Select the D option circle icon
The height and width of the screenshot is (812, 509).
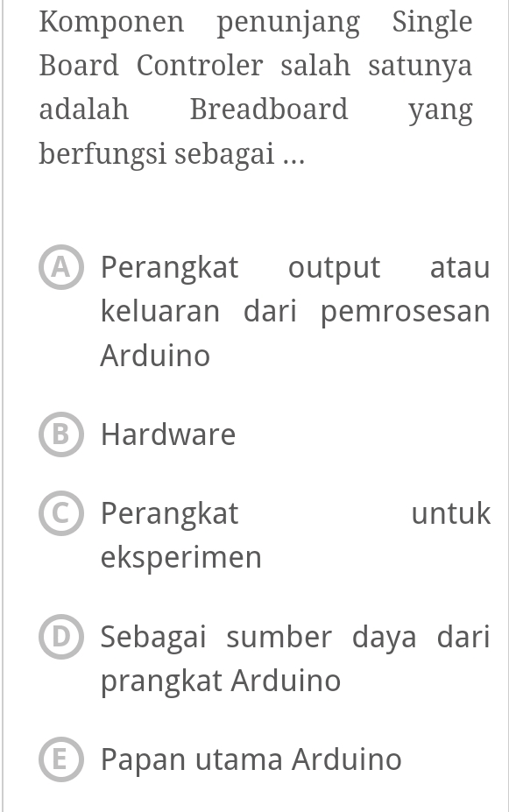coord(60,637)
